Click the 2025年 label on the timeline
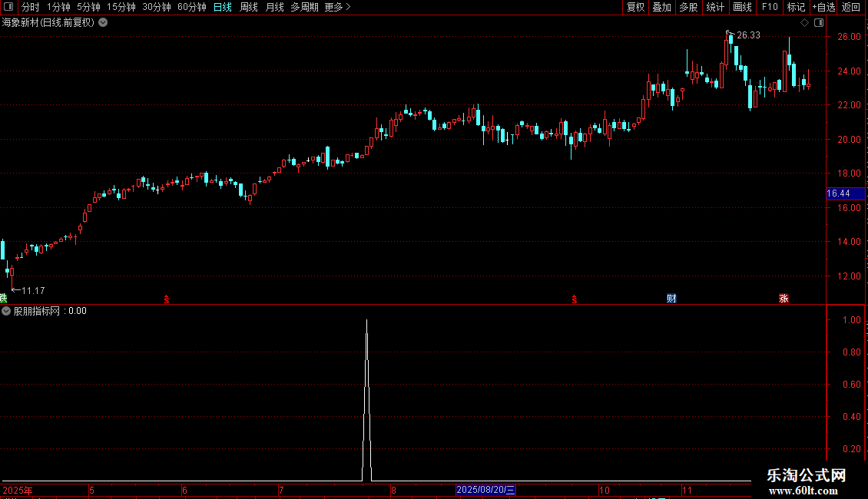Viewport: 868px width, 499px height. point(18,490)
